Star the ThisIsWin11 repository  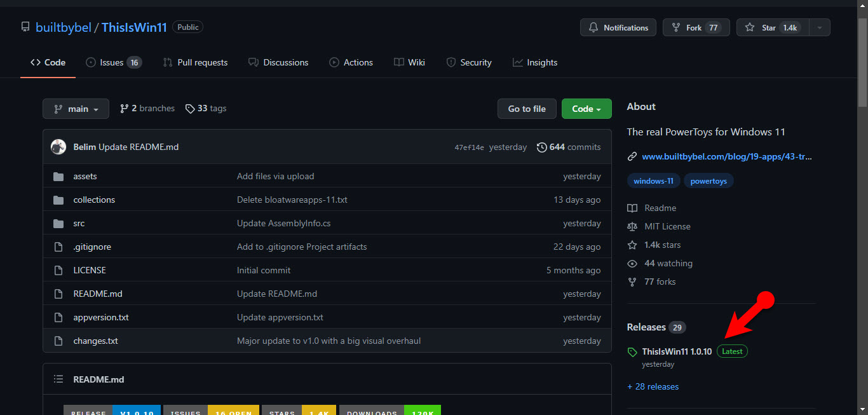pyautogui.click(x=771, y=27)
